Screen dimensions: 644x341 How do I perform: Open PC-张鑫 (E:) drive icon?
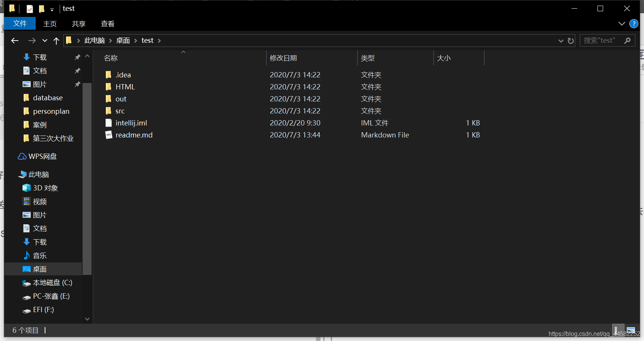coord(26,297)
